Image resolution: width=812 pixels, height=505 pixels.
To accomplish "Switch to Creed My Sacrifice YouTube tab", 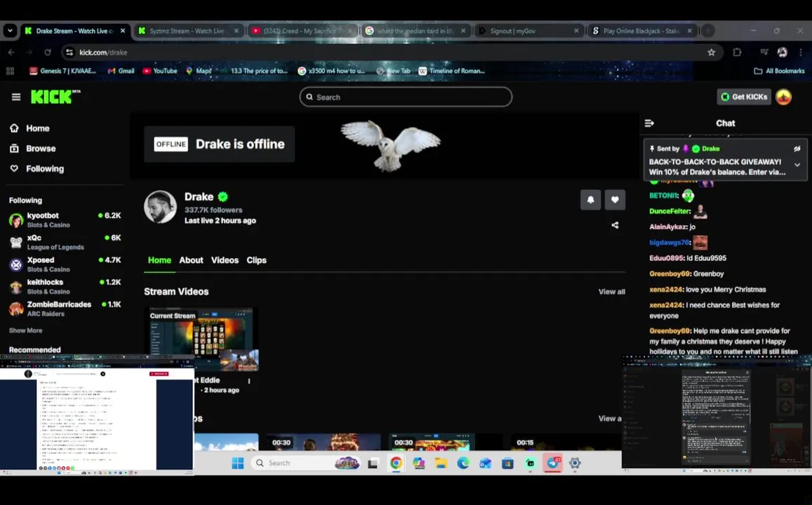I will point(301,31).
